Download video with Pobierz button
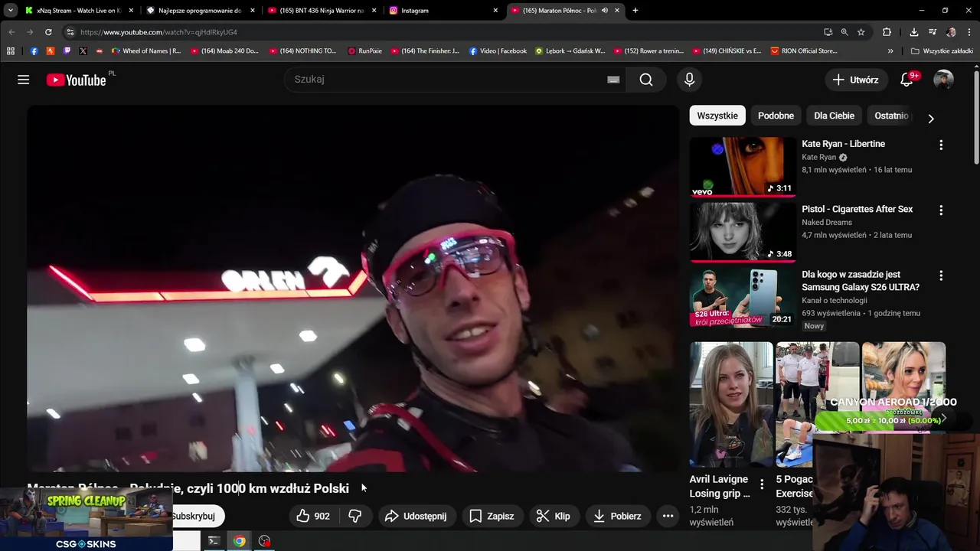The width and height of the screenshot is (980, 551). 617,516
